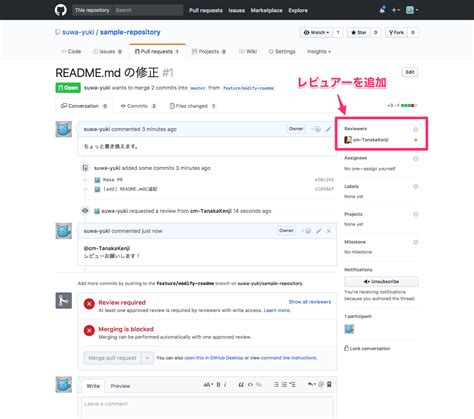Open Learn more link
The image size is (474, 419).
pos(277,310)
